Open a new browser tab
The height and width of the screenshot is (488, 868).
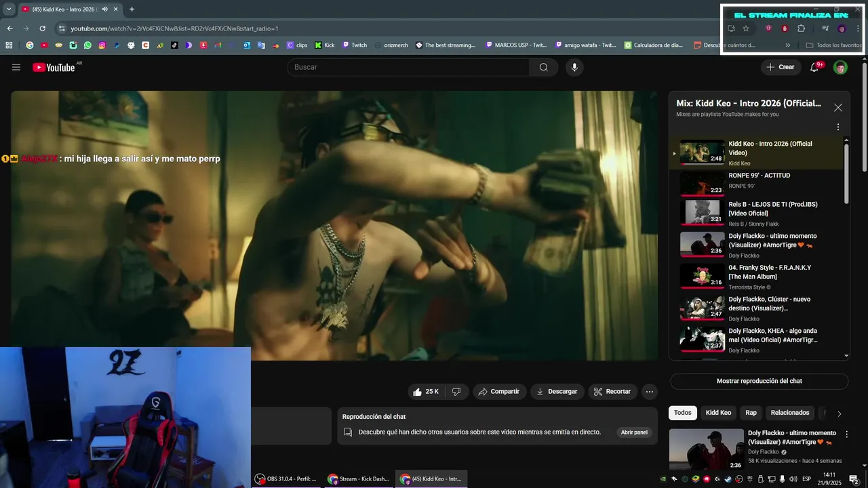pos(132,9)
